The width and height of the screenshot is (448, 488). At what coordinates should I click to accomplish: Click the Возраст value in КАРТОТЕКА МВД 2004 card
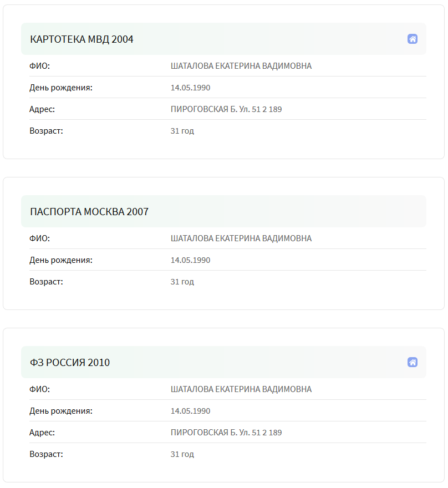tap(182, 131)
